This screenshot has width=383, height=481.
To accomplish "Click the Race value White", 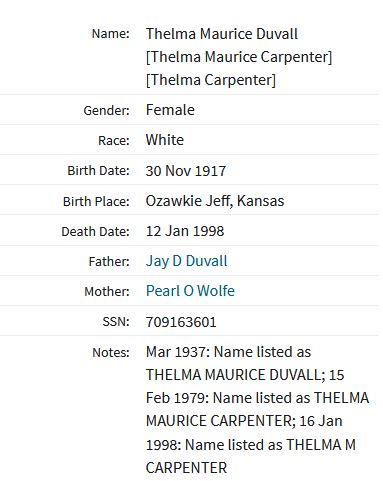I will pos(165,140).
